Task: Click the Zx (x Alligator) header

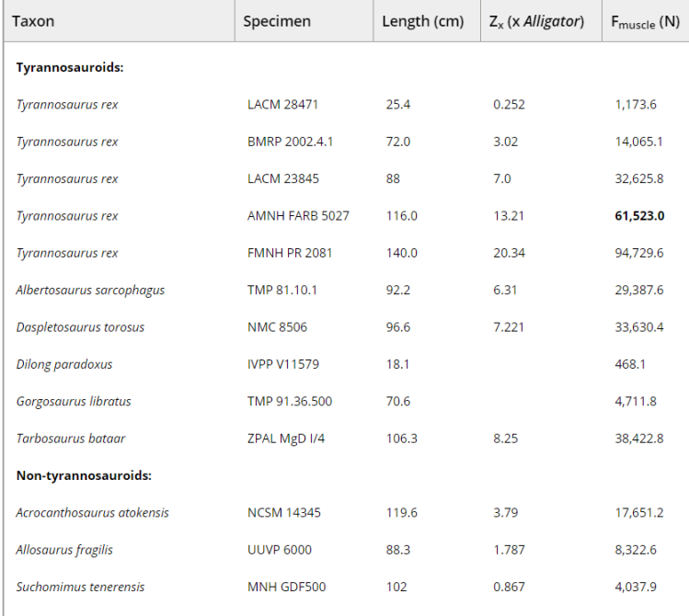Action: click(536, 21)
